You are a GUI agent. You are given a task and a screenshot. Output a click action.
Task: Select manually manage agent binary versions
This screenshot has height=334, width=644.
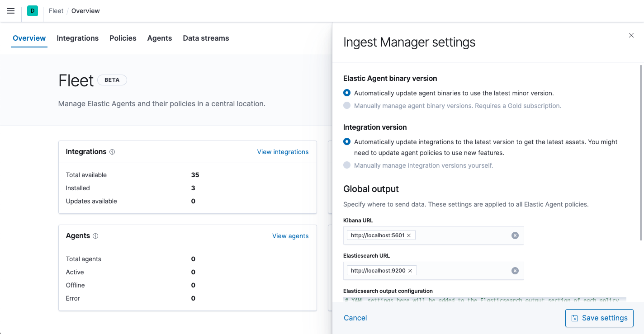[347, 105]
